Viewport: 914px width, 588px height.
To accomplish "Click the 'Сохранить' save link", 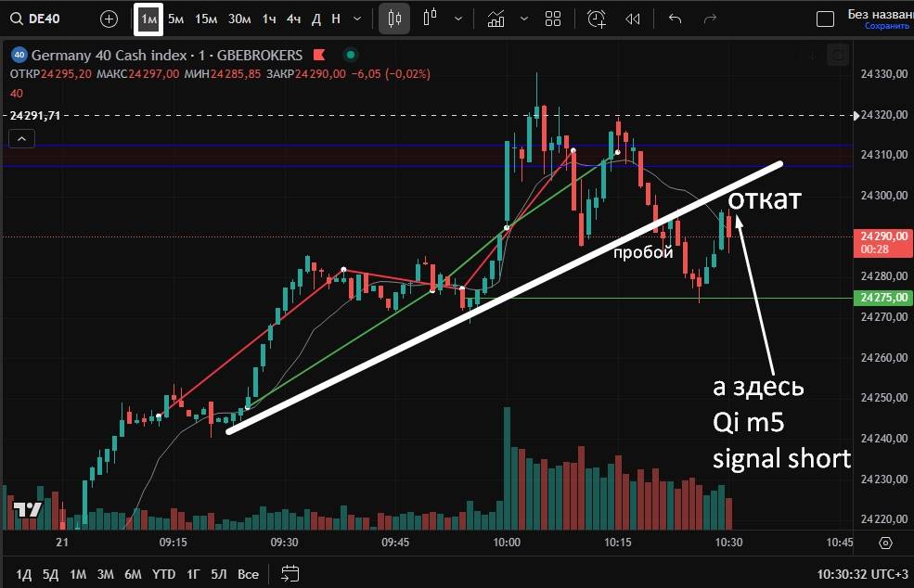I will pyautogui.click(x=886, y=26).
